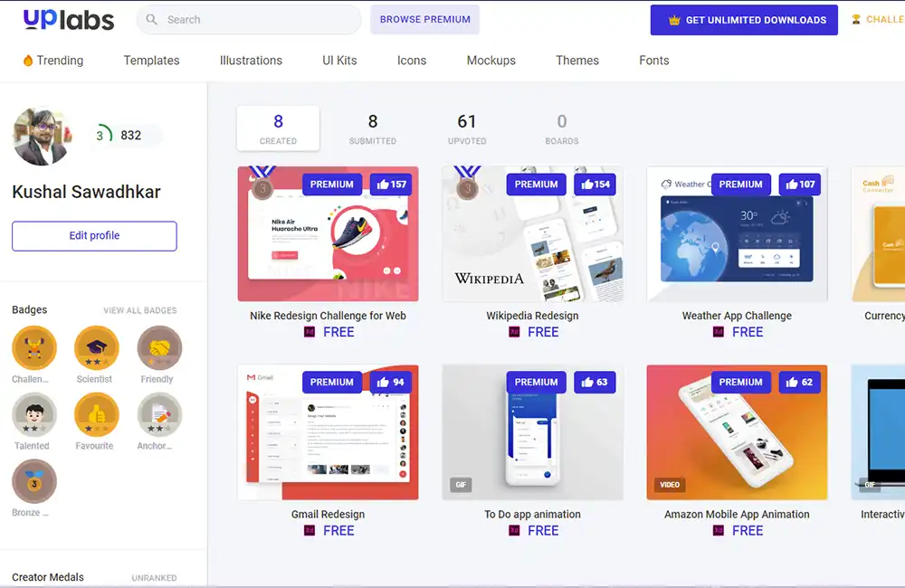Open the Amazon Mobile App Animation thumbnail

pyautogui.click(x=737, y=432)
